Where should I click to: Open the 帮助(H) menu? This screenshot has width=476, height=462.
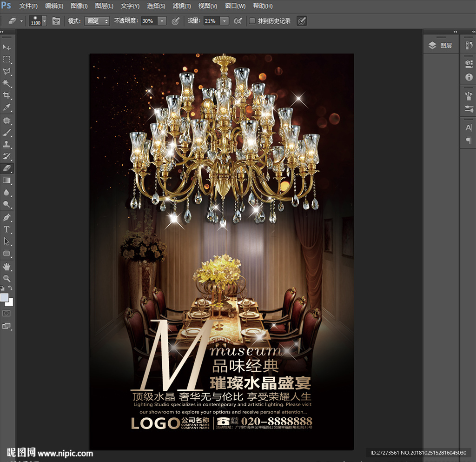(x=263, y=6)
